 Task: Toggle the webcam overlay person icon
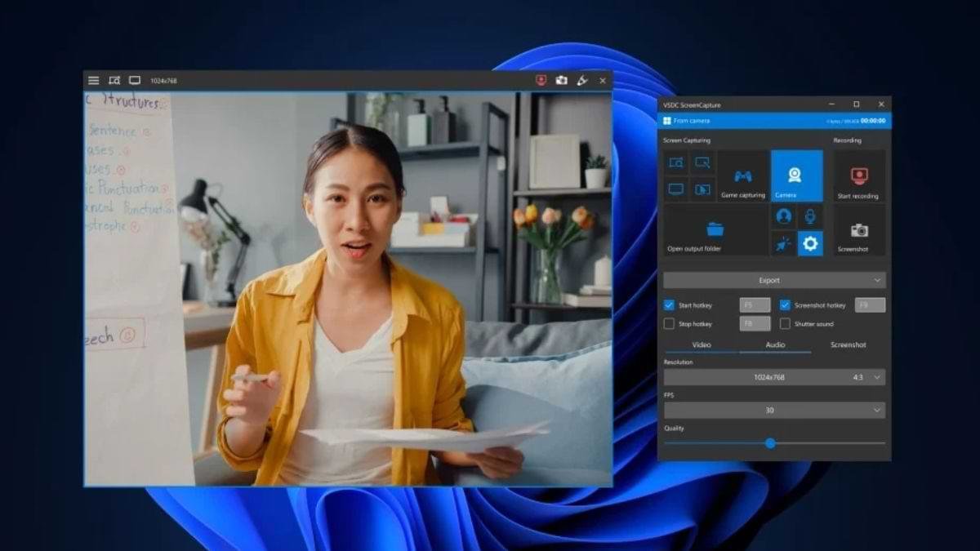784,216
